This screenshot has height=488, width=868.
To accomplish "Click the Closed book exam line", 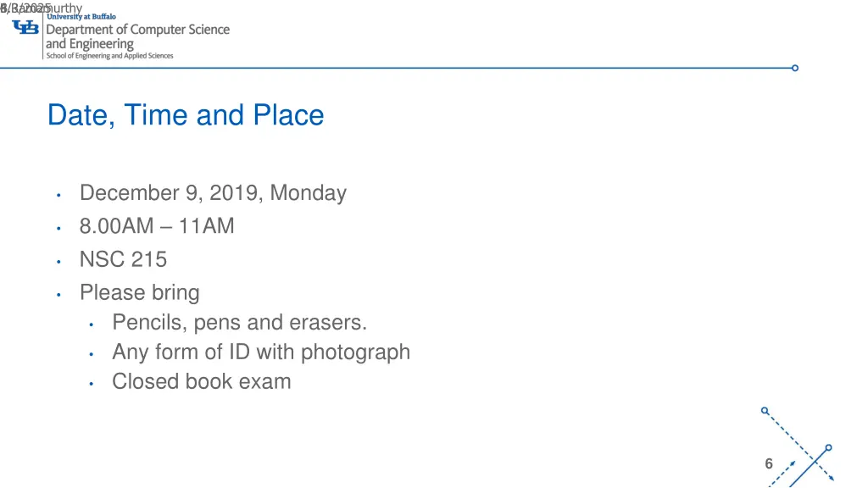I will [x=202, y=381].
